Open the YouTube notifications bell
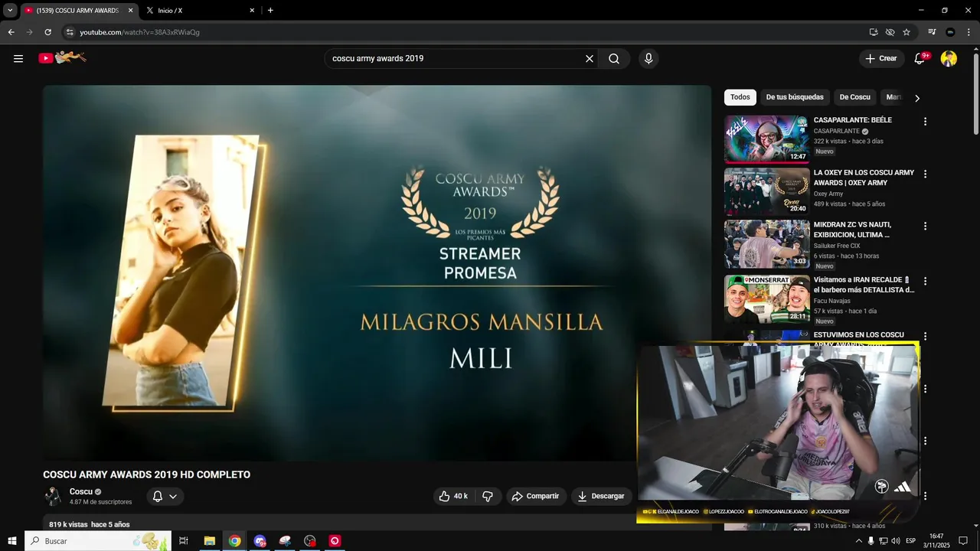 (920, 58)
